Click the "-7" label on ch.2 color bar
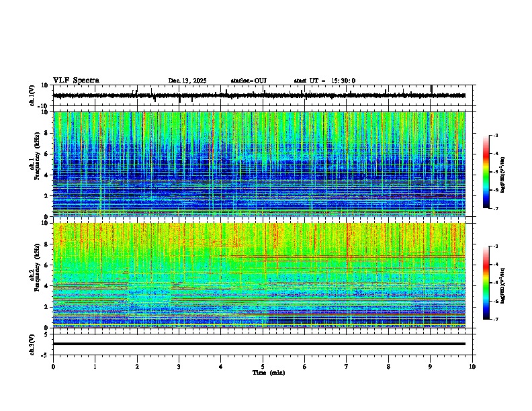Image resolution: width=532 pixels, height=411 pixels. click(x=496, y=319)
